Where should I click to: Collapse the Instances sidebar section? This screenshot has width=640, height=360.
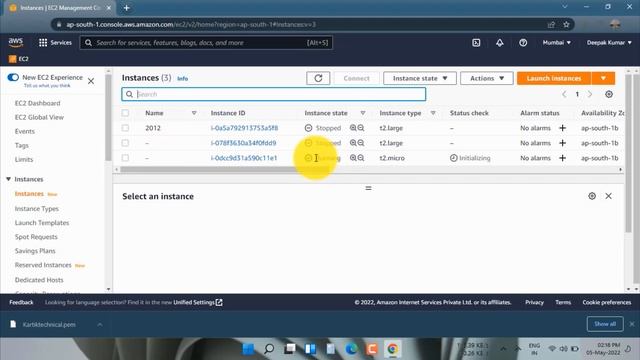[9, 179]
